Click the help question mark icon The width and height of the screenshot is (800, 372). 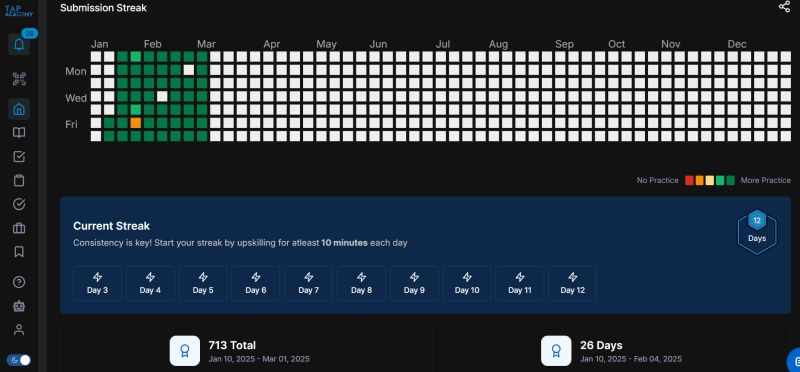point(19,282)
